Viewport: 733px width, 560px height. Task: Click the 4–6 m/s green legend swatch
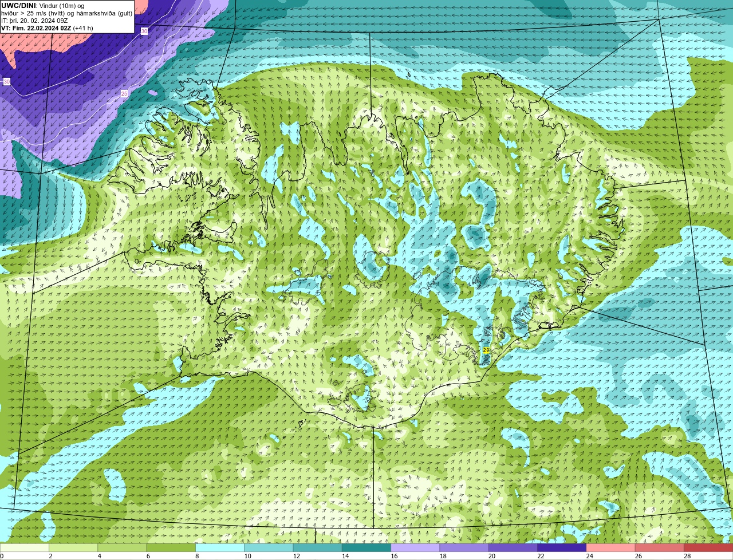(122, 548)
